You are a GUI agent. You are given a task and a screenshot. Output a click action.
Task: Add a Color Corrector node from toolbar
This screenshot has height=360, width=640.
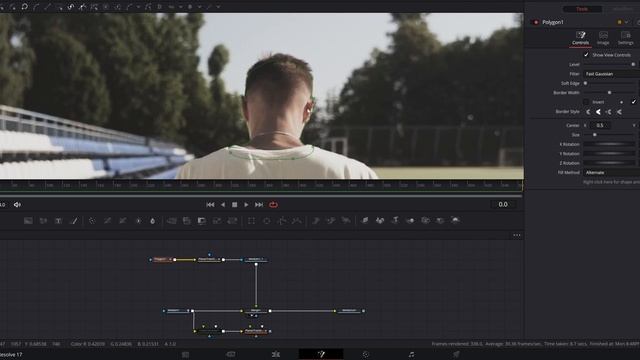(x=92, y=221)
